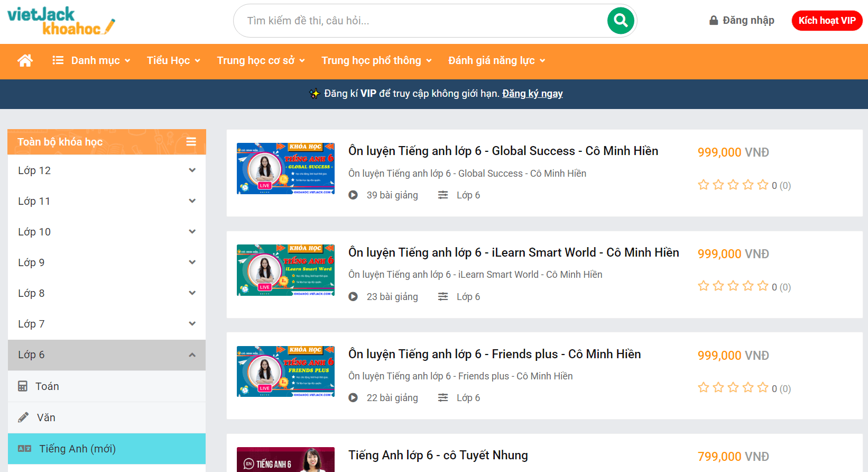Collapse the Lớp 6 category

click(x=107, y=355)
